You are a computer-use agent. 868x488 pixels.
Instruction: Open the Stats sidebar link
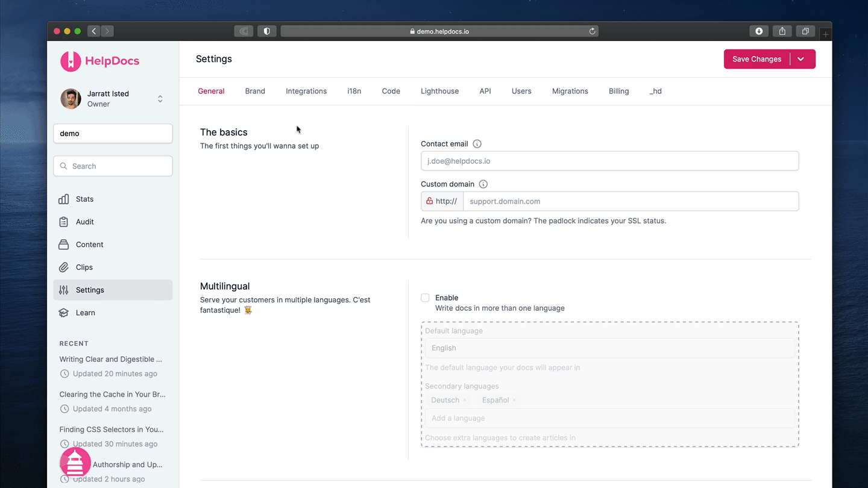coord(113,199)
